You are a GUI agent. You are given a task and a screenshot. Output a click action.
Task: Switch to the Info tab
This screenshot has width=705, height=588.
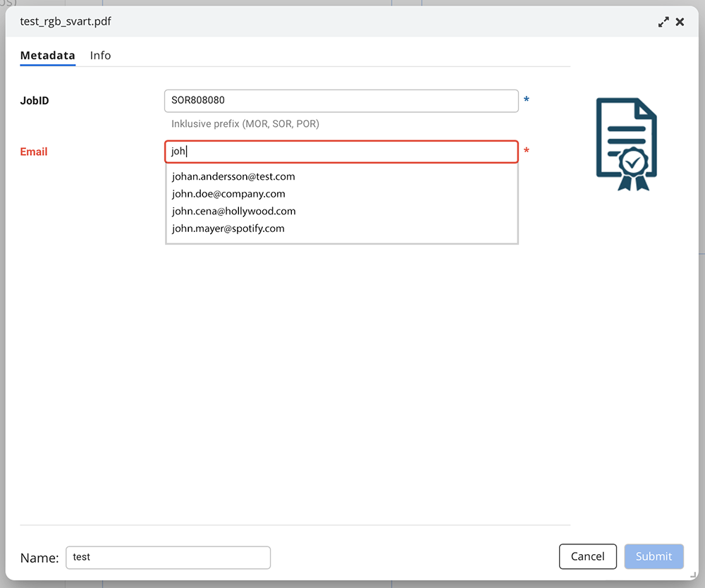point(100,56)
